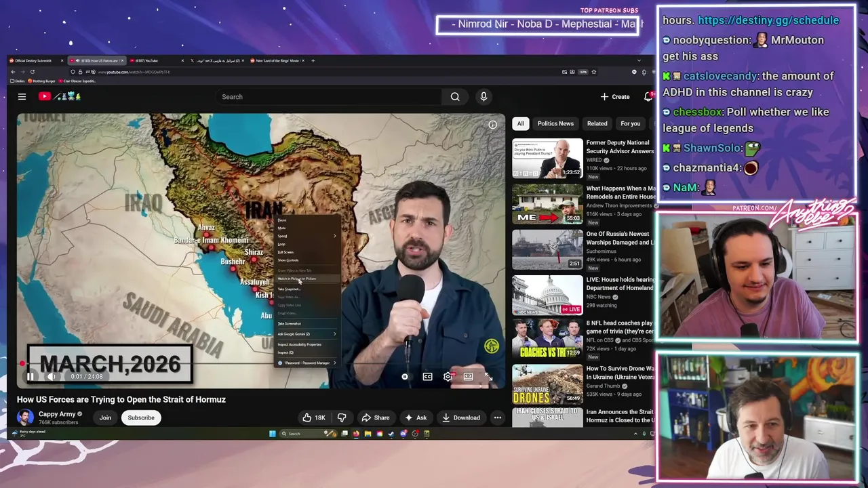Image resolution: width=868 pixels, height=488 pixels.
Task: Toggle closed captions (CC) on the player
Action: tap(427, 377)
